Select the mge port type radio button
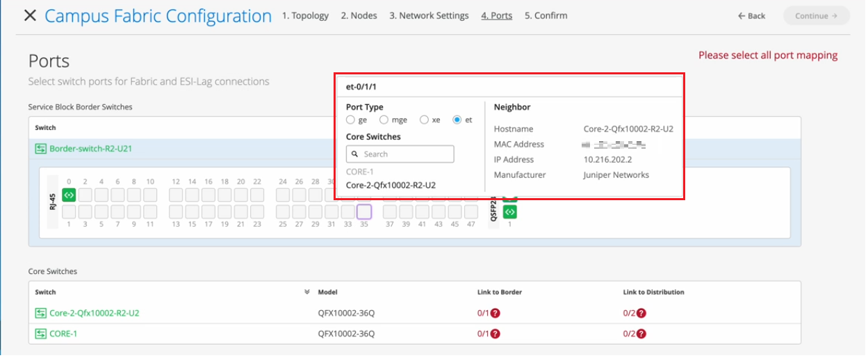The height and width of the screenshot is (358, 868). (384, 120)
